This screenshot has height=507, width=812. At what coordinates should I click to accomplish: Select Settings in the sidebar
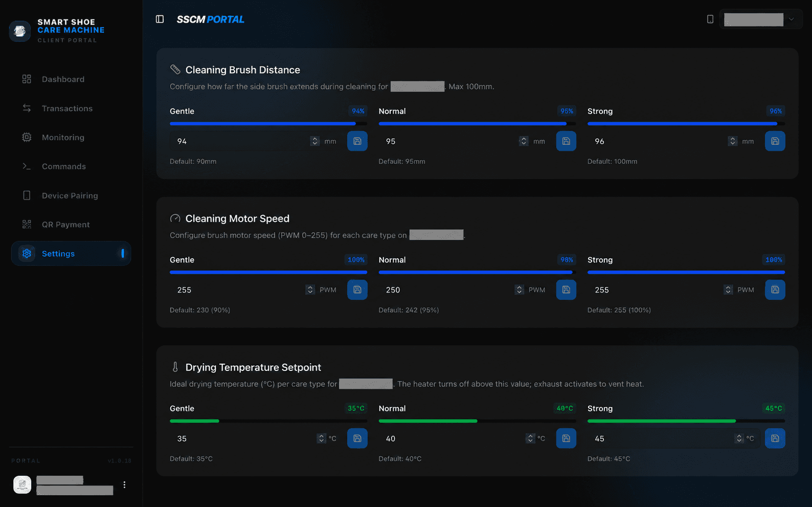coord(71,253)
